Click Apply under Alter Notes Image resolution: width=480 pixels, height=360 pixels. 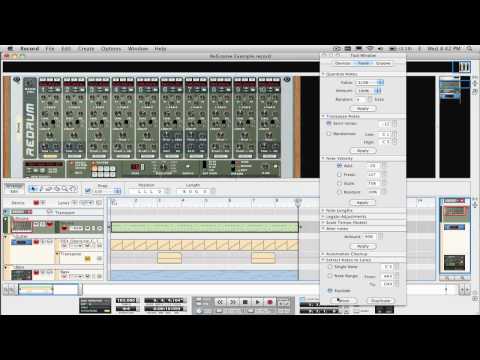(363, 246)
